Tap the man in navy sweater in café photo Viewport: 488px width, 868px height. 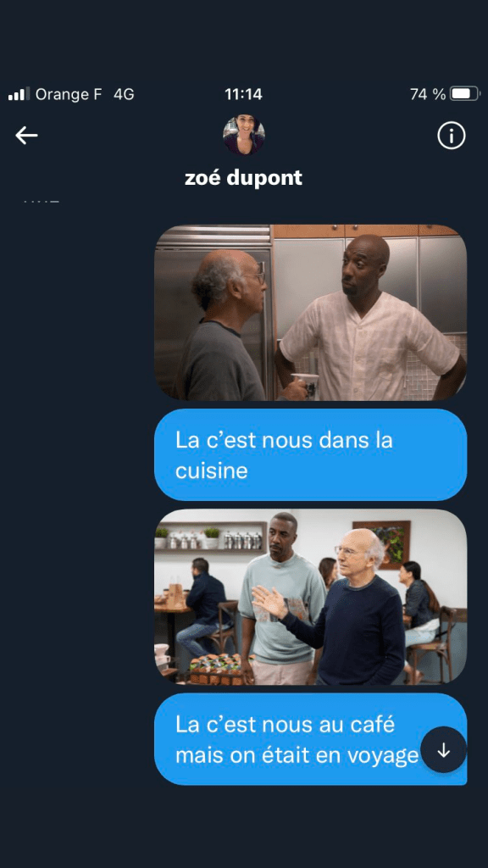[342, 607]
